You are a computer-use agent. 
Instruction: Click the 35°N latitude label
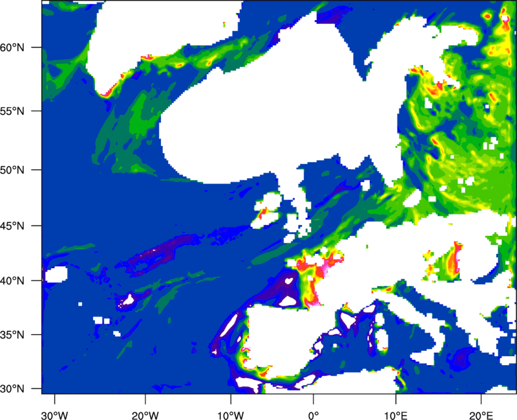[x=12, y=335]
